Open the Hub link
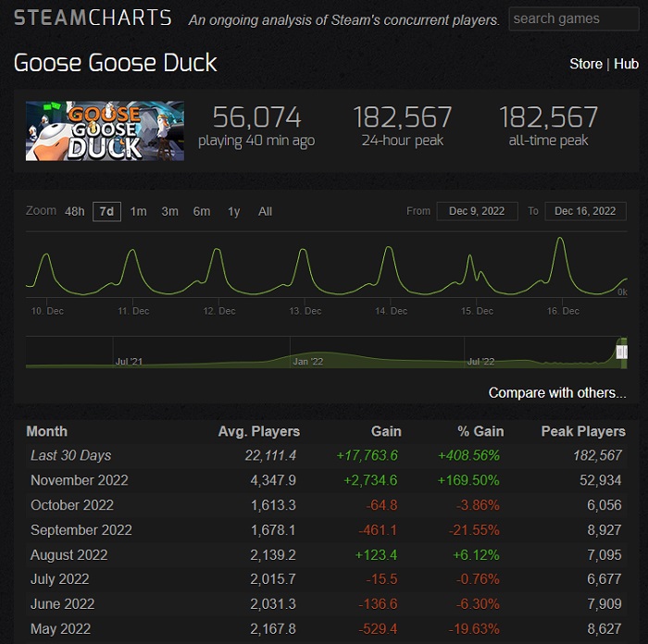648x644 pixels. click(627, 64)
